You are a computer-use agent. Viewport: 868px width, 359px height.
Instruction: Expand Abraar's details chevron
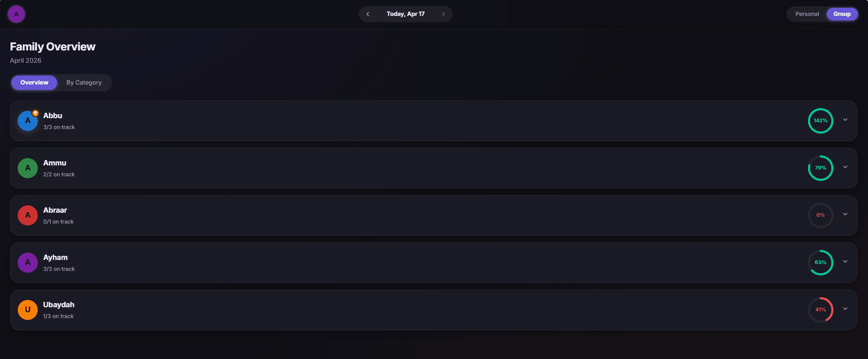tap(845, 214)
